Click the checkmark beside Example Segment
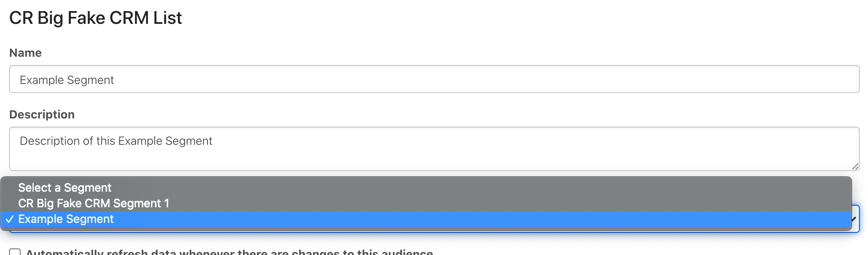Viewport: 868px width, 255px height. click(11, 219)
